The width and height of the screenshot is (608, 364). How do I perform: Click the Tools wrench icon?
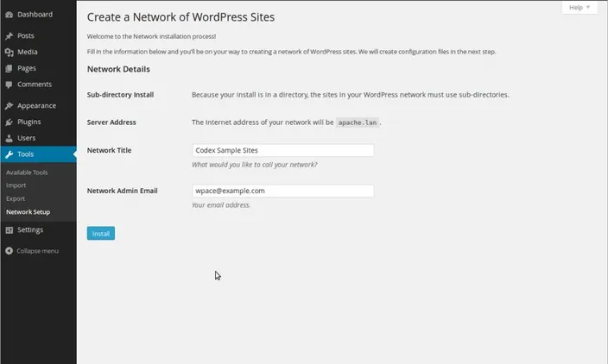(x=9, y=154)
